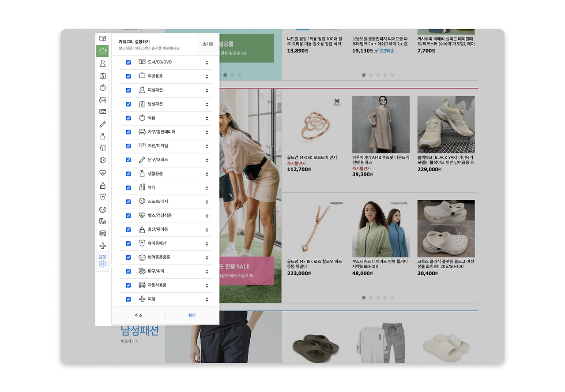Image resolution: width=565 pixels, height=392 pixels.
Task: Click the reorder arrows for 헬스/건강식품
Action: pos(207,216)
